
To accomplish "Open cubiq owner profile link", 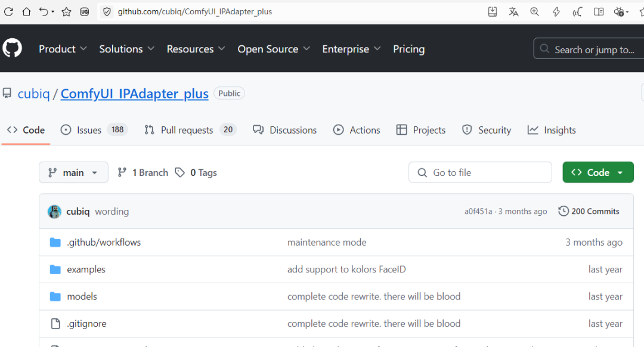I will (33, 94).
